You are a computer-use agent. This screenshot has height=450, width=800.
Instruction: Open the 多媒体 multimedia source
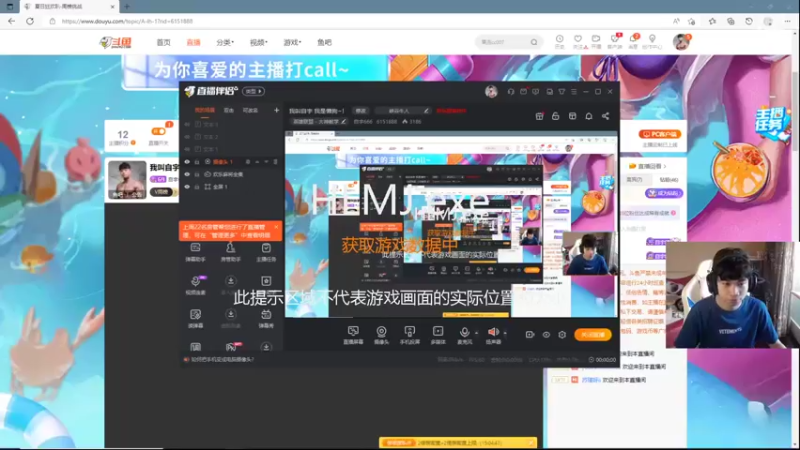(438, 335)
